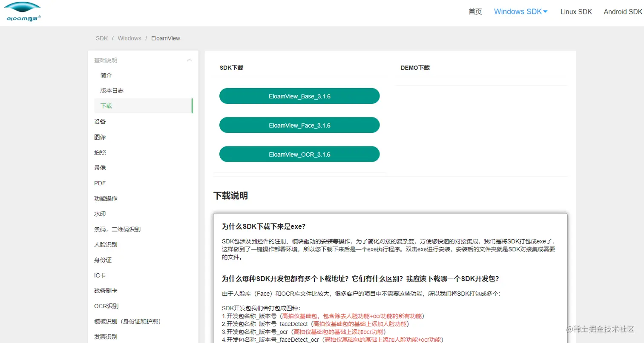Open the OCR识别 sidebar section
This screenshot has height=343, width=644.
[x=106, y=306]
